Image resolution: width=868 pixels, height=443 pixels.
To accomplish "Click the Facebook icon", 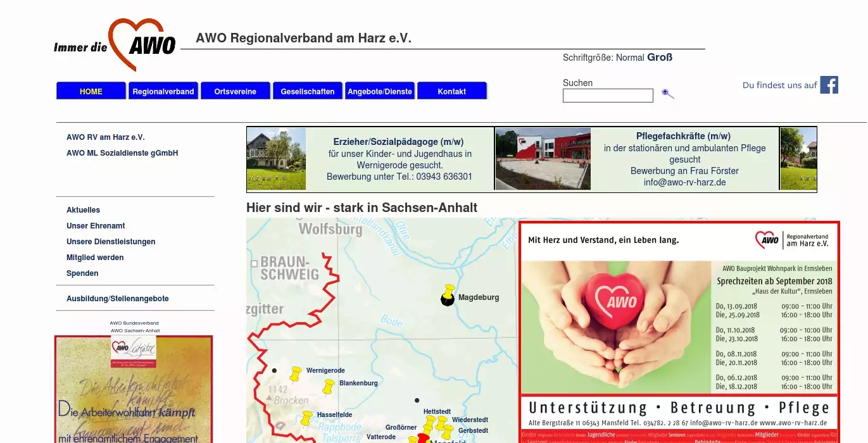I will click(x=829, y=85).
